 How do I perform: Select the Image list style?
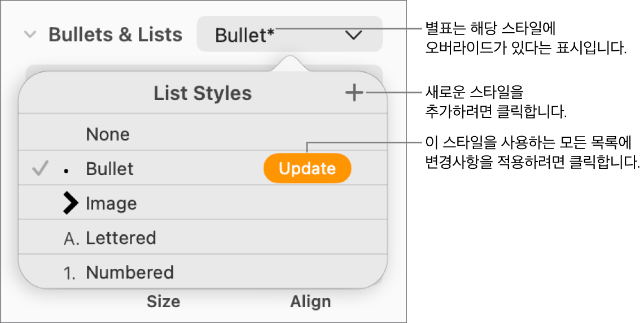(x=111, y=203)
